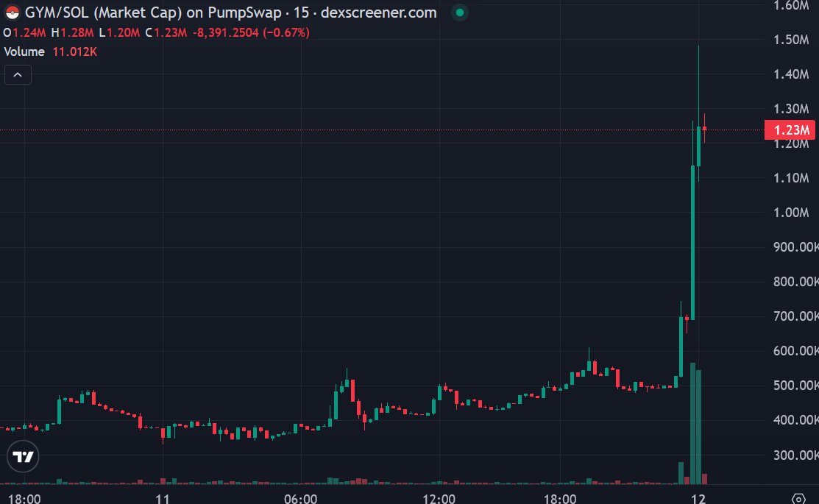
Task: Click the 400.00K price axis label
Action: pyautogui.click(x=795, y=420)
